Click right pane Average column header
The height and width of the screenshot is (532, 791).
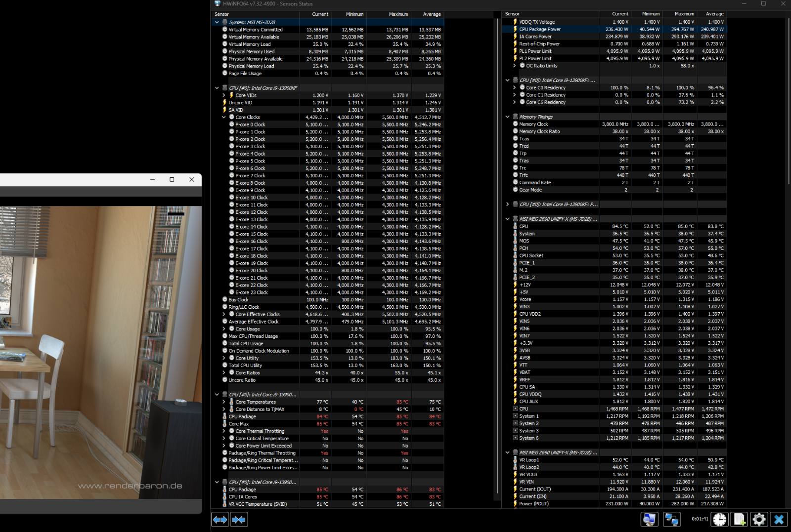coord(711,14)
